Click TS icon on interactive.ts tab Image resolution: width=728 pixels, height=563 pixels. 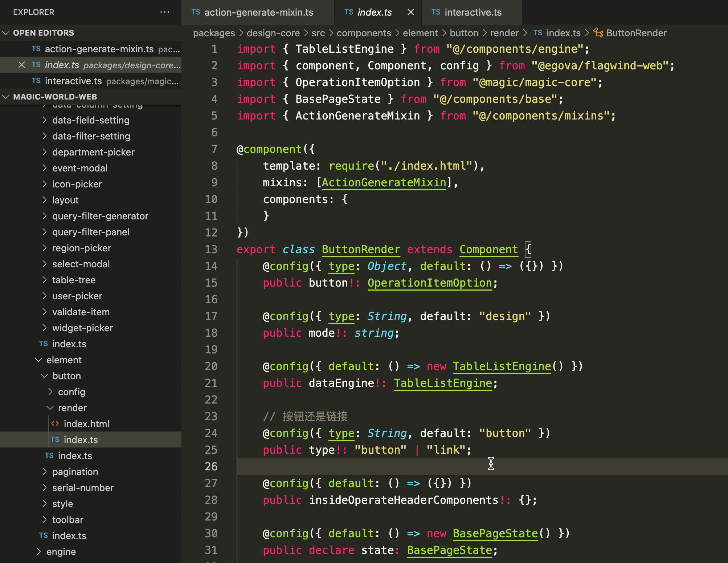[x=436, y=12]
